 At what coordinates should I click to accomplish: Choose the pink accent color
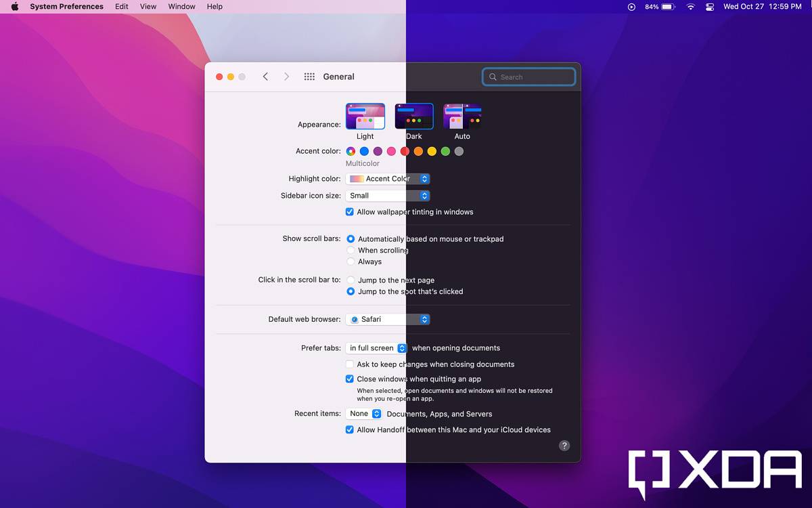391,152
